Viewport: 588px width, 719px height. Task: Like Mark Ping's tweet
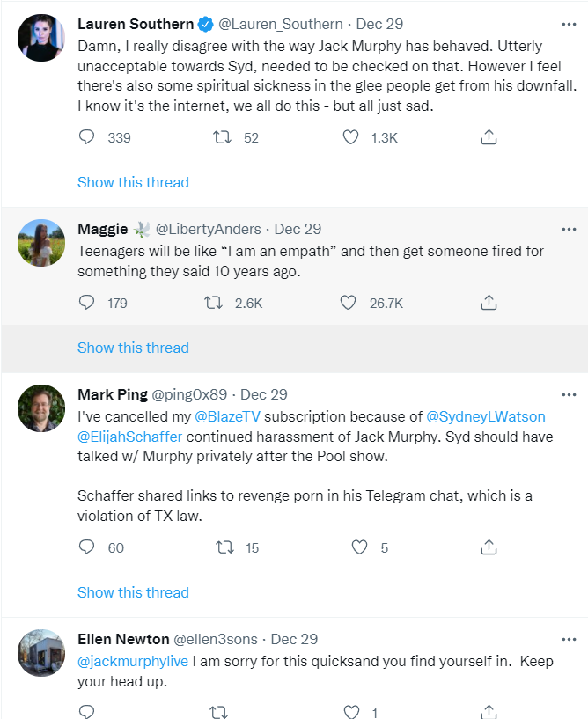pyautogui.click(x=359, y=547)
